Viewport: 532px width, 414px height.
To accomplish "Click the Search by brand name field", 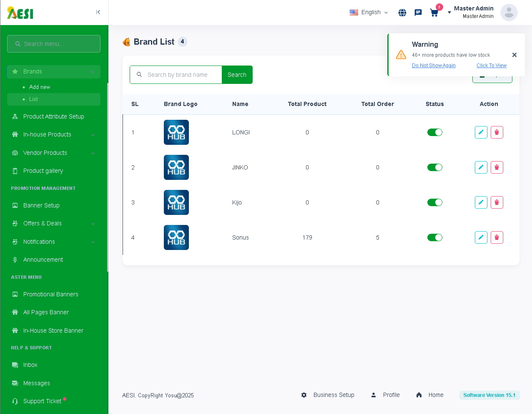I will pyautogui.click(x=177, y=75).
